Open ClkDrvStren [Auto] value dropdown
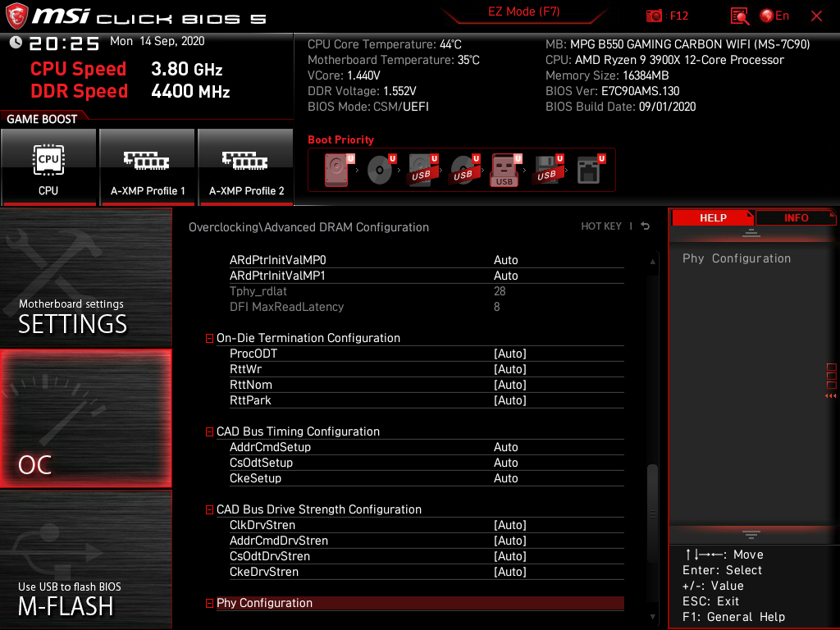 [x=510, y=525]
